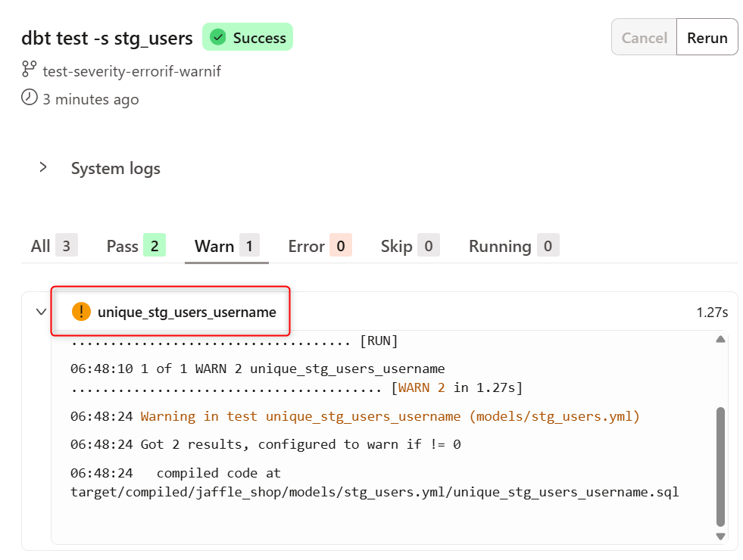The height and width of the screenshot is (560, 743).
Task: Click the '1 of 1 WARN 2' log line
Action: [x=258, y=369]
